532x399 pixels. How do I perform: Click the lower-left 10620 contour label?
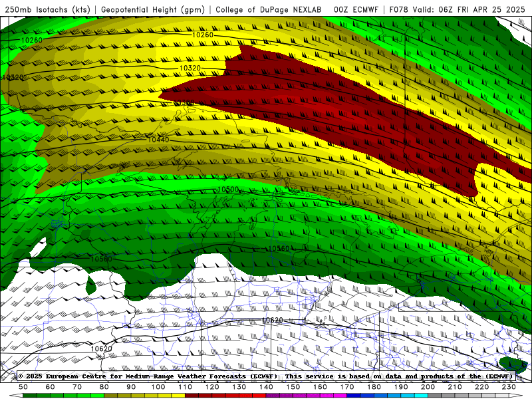[102, 348]
